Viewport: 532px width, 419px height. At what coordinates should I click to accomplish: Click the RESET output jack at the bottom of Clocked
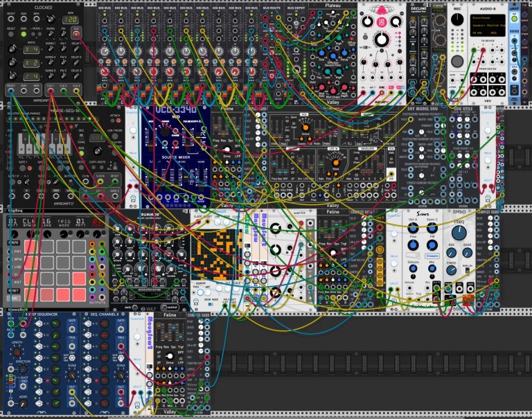click(x=11, y=91)
